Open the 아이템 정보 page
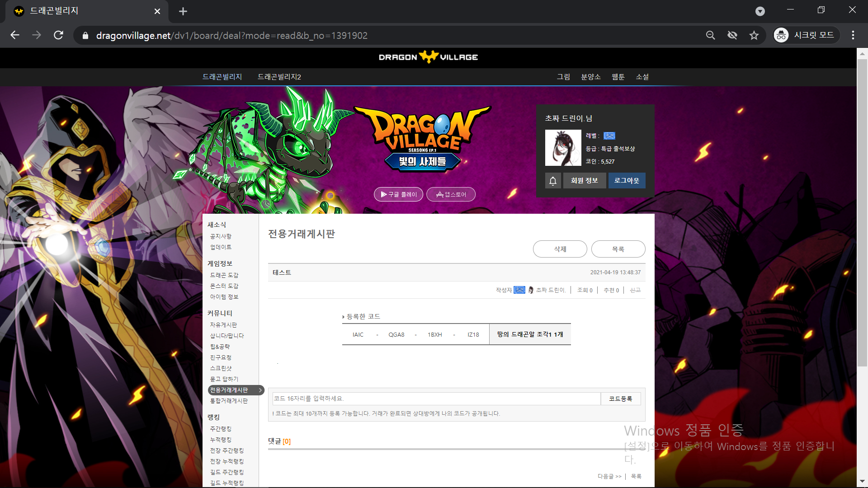 [x=224, y=297]
